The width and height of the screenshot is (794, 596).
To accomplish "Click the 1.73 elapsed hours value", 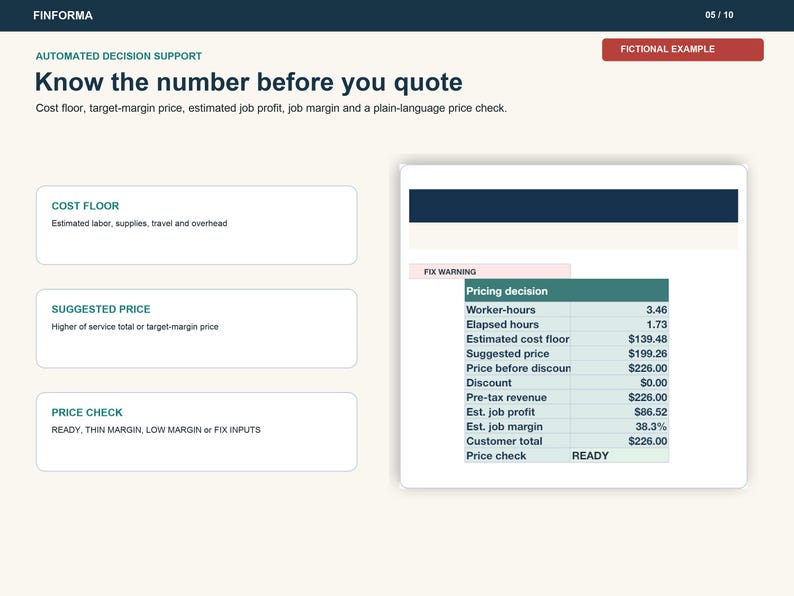I will [x=657, y=325].
